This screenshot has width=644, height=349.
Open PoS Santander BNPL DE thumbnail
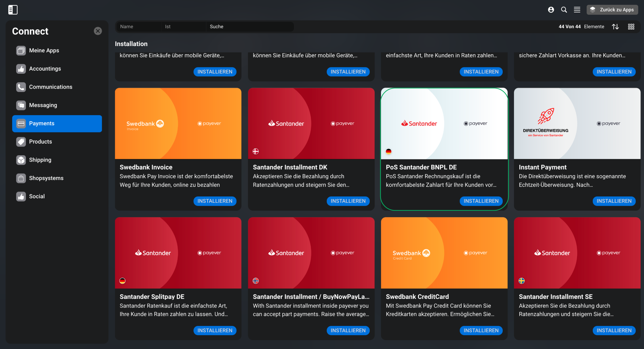pyautogui.click(x=444, y=124)
